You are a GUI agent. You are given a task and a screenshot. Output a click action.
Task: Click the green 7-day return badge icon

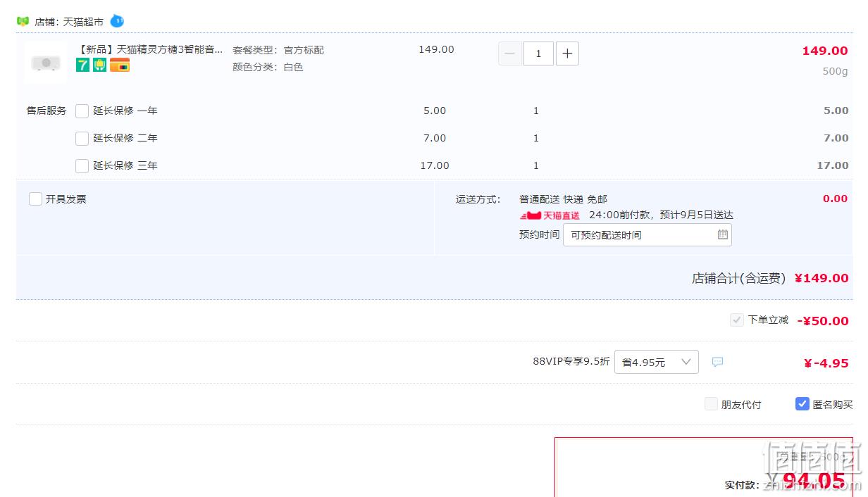pos(82,65)
